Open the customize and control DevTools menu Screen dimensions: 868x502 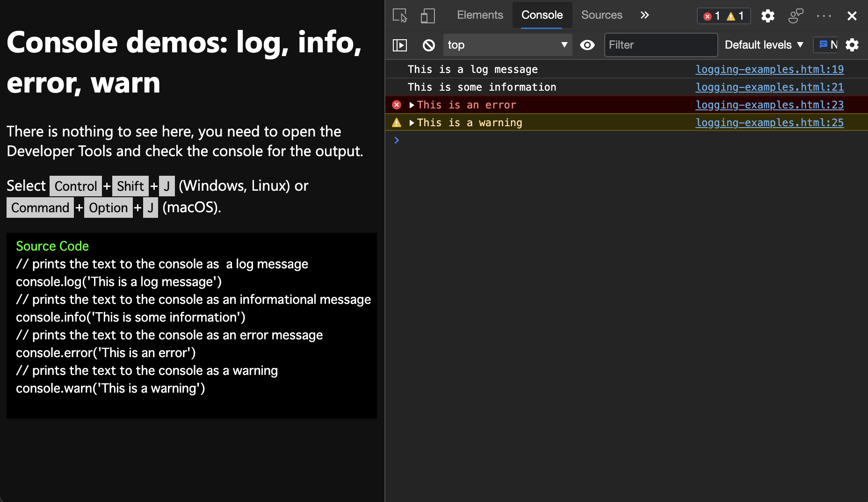pyautogui.click(x=823, y=15)
